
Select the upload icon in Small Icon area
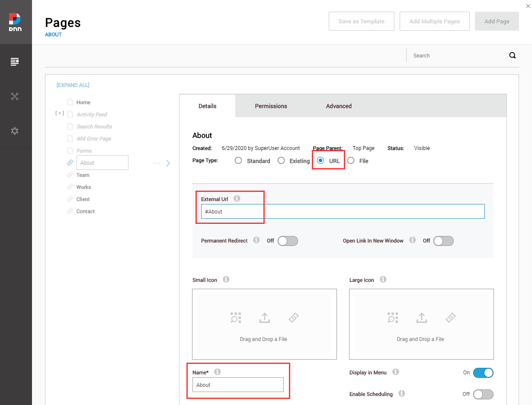tap(264, 317)
